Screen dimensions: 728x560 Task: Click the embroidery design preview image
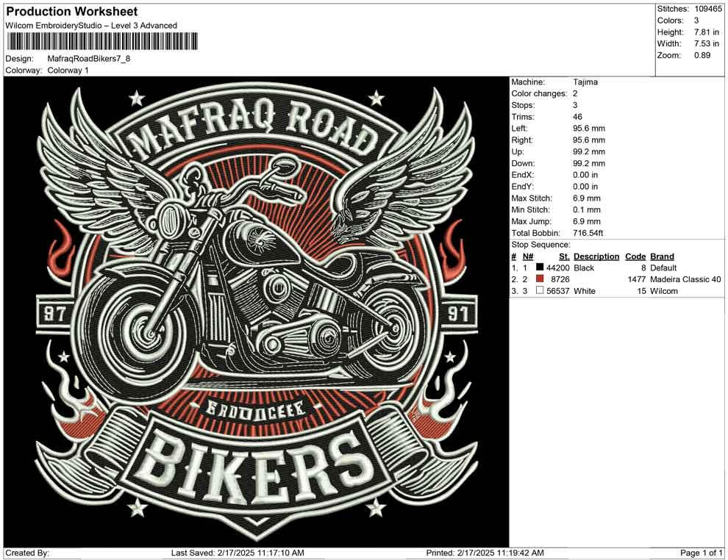[x=257, y=312]
